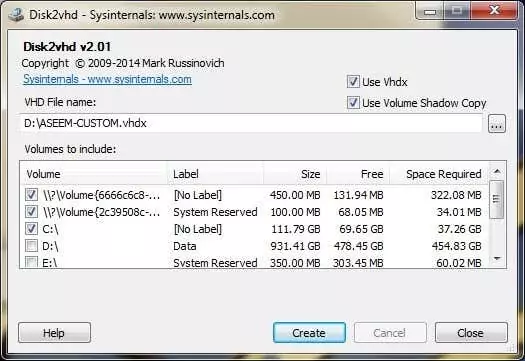Uncheck the Volume{6666c6c8 volume checkbox
525x361 pixels.
click(x=31, y=195)
